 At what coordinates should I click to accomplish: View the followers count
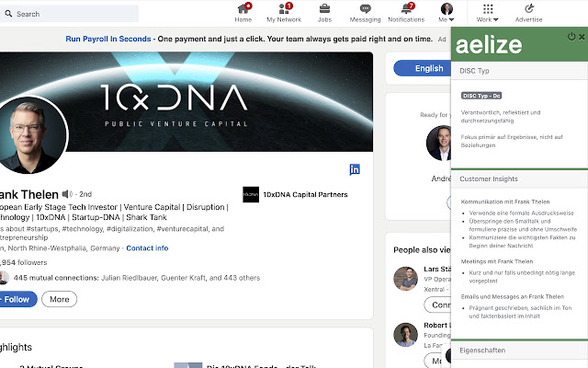click(23, 262)
